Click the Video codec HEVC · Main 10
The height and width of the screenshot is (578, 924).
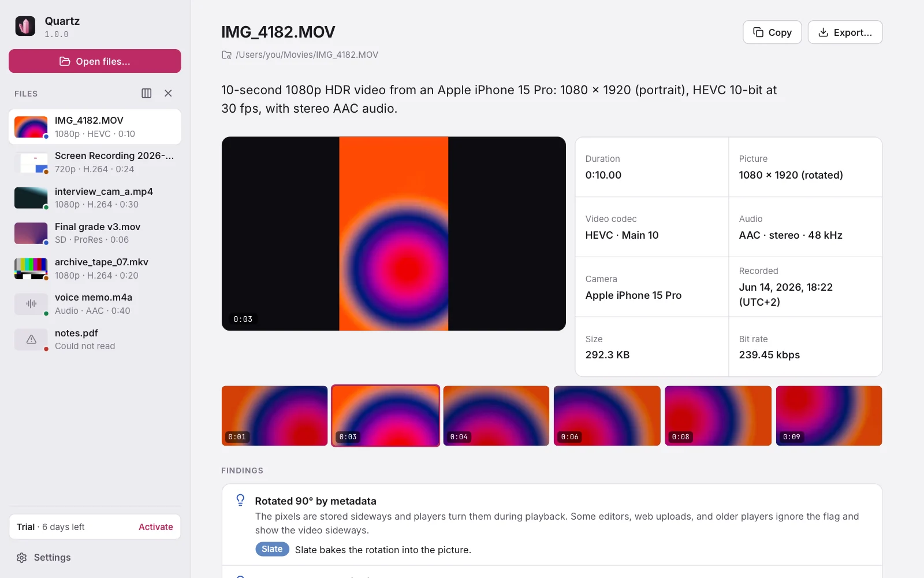tap(622, 235)
